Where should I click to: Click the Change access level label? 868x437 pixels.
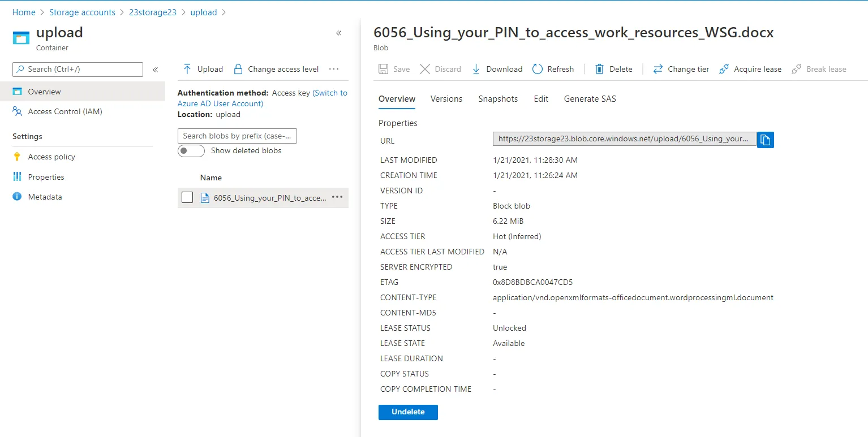pyautogui.click(x=283, y=69)
